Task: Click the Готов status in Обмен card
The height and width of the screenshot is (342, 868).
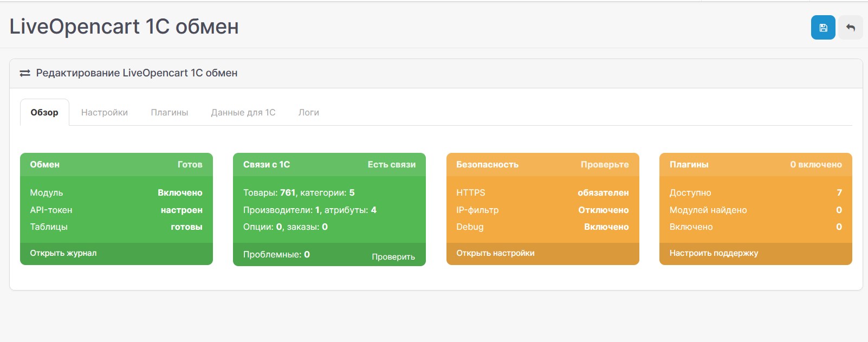Action: (x=190, y=164)
